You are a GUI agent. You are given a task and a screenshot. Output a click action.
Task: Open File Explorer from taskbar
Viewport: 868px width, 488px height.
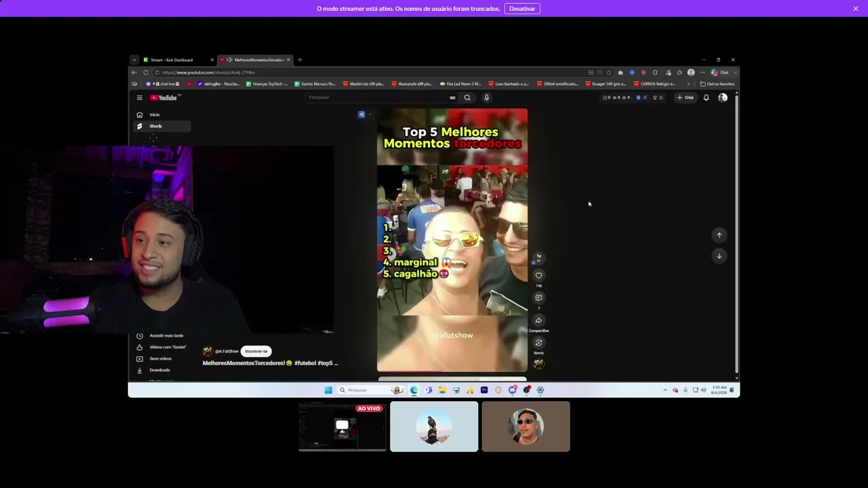point(442,390)
